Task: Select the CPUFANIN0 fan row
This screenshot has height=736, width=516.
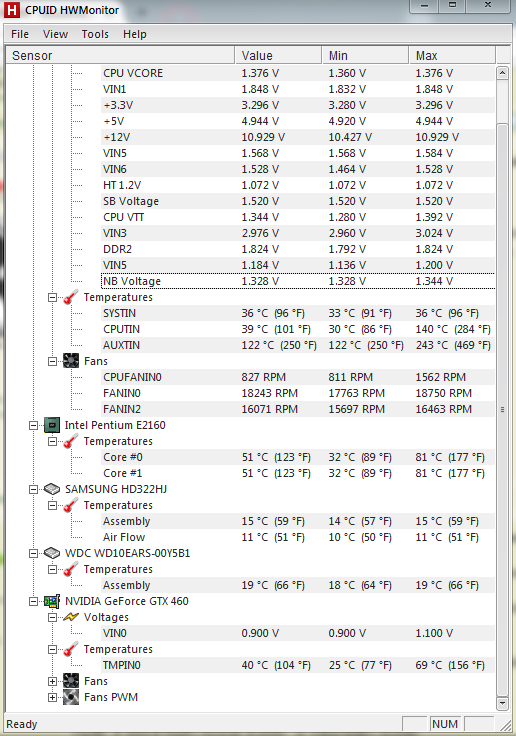Action: click(x=298, y=377)
